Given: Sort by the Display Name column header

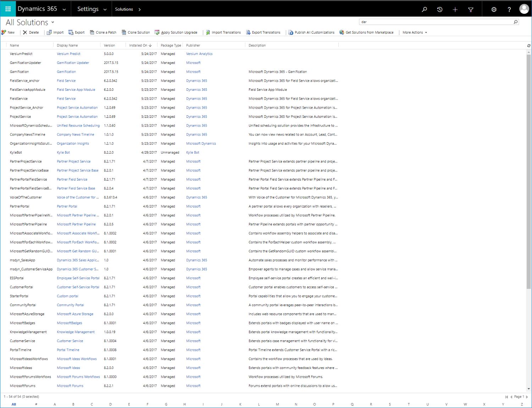Looking at the screenshot, I should point(67,45).
